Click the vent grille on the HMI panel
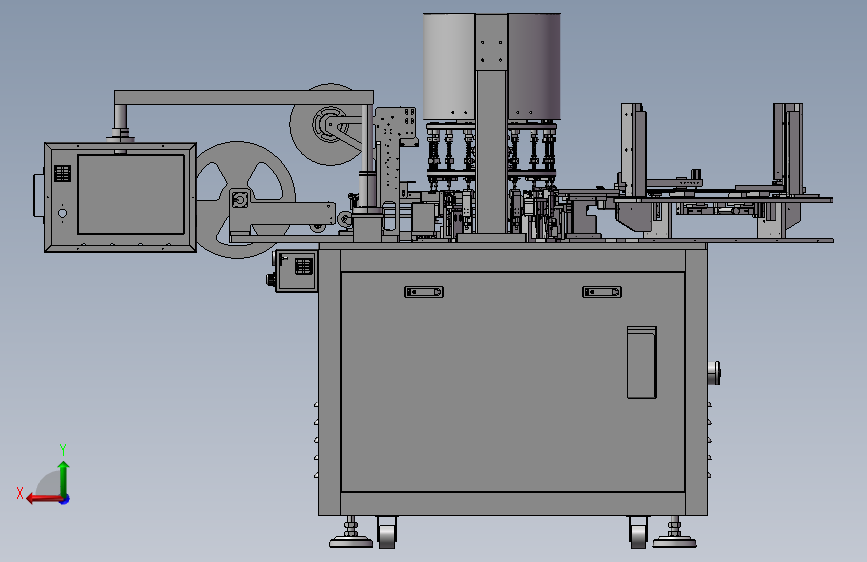The width and height of the screenshot is (867, 562). point(62,173)
